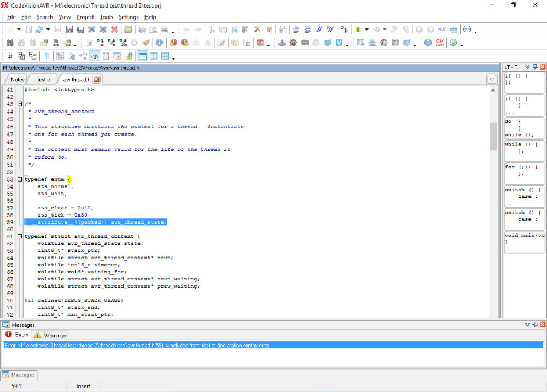Toggle the paragraph marks display button
Image resolution: width=547 pixels, height=392 pixels.
click(x=46, y=56)
